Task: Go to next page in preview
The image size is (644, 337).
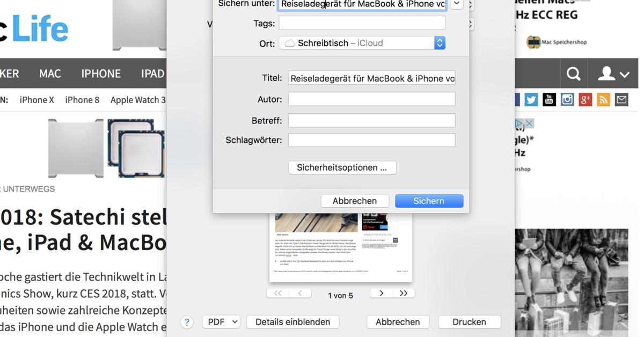Action: click(381, 293)
